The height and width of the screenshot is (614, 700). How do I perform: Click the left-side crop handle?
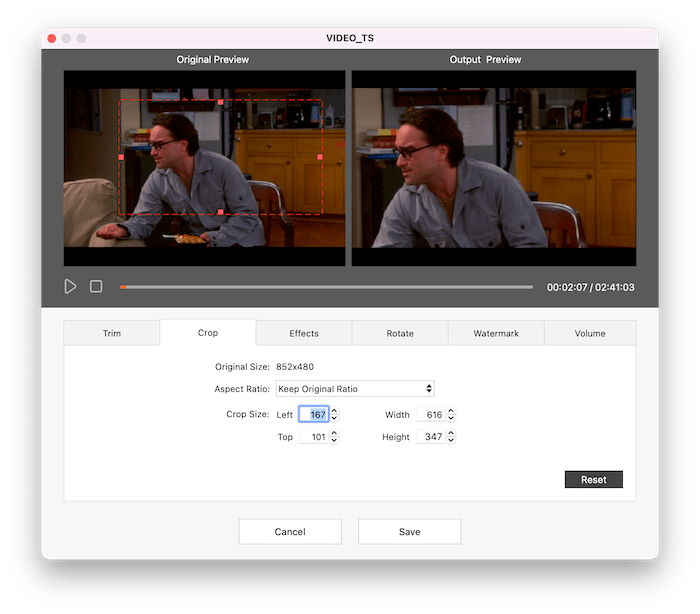coord(121,157)
